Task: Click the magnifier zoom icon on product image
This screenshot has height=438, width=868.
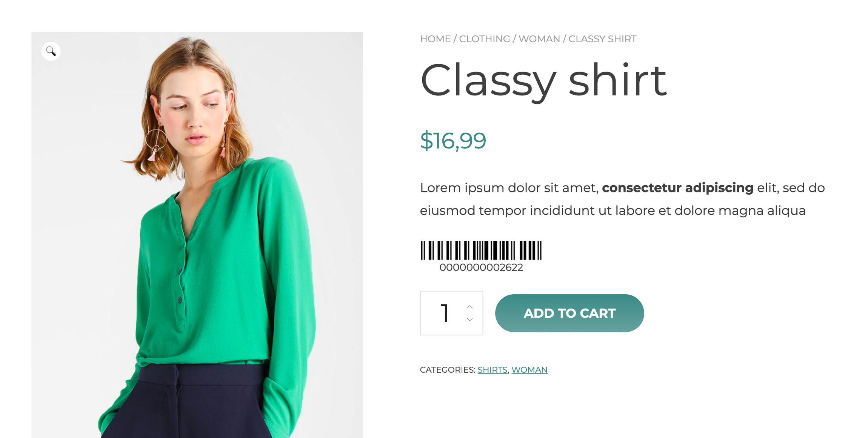Action: pyautogui.click(x=51, y=51)
